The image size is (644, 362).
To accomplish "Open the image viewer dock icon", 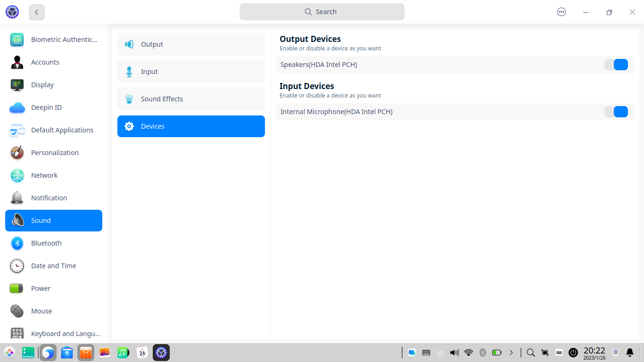I will 105,353.
